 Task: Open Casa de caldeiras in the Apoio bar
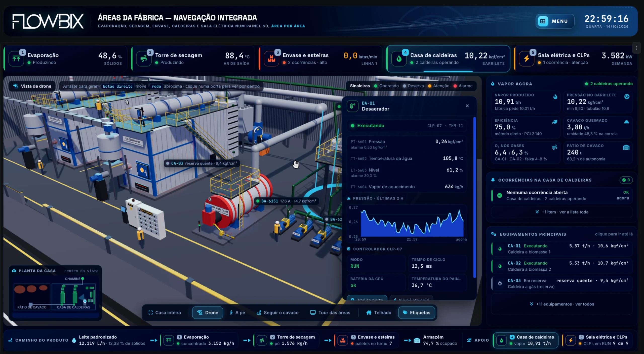point(526,340)
